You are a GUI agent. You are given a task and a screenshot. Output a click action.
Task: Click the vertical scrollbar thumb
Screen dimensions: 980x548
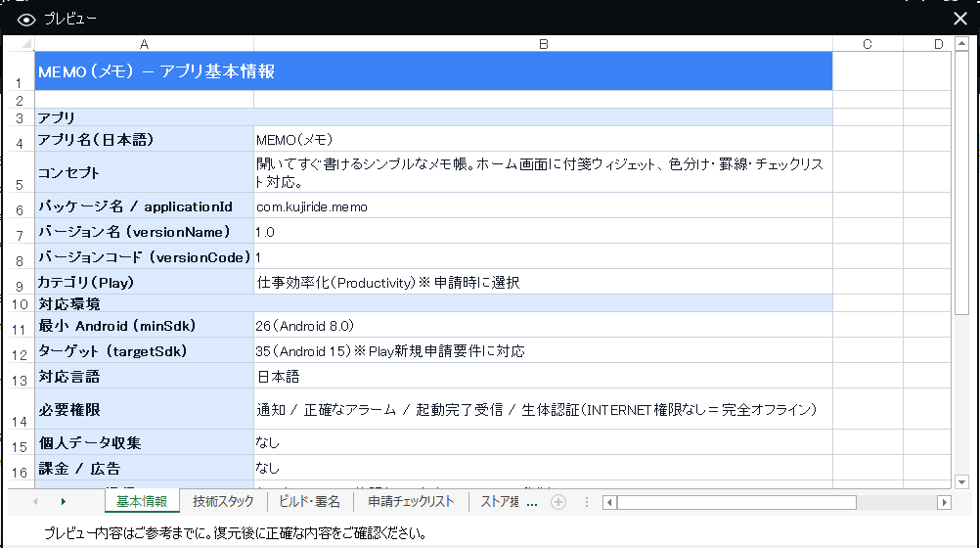tap(961, 183)
